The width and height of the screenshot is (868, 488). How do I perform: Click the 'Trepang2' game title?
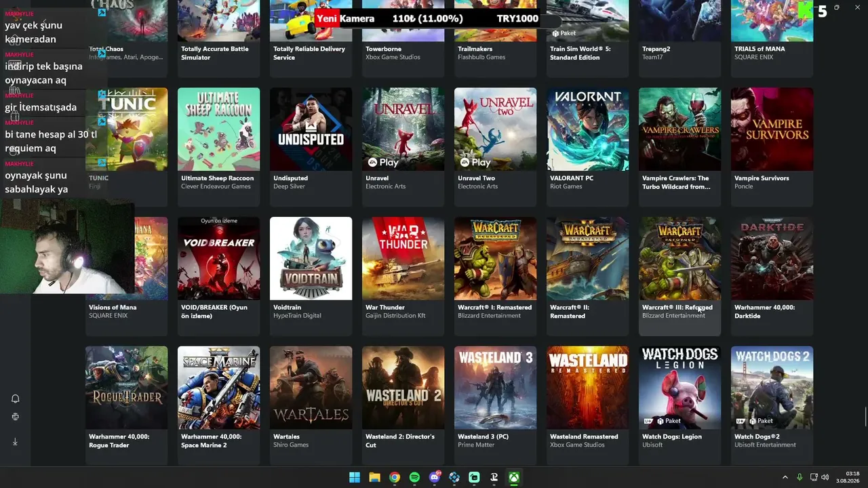point(656,49)
